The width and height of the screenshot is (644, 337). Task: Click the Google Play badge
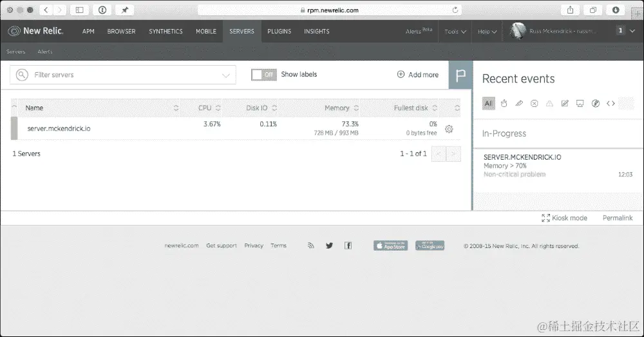pos(430,246)
